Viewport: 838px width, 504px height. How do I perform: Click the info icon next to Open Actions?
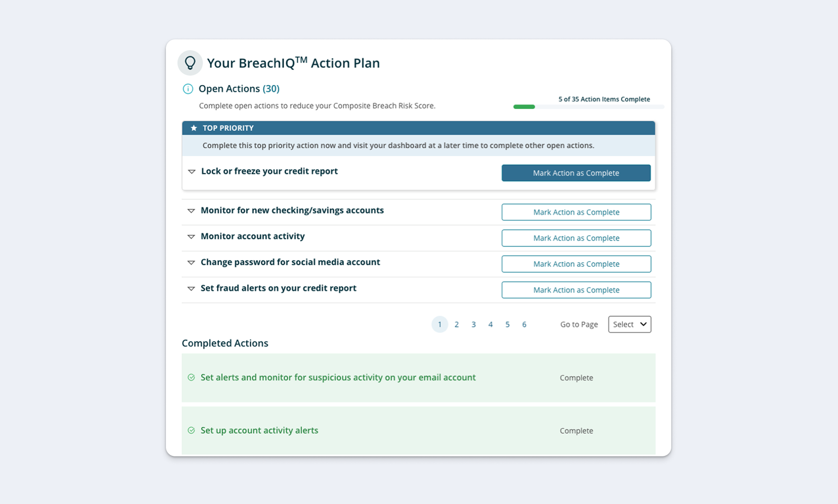pyautogui.click(x=188, y=89)
